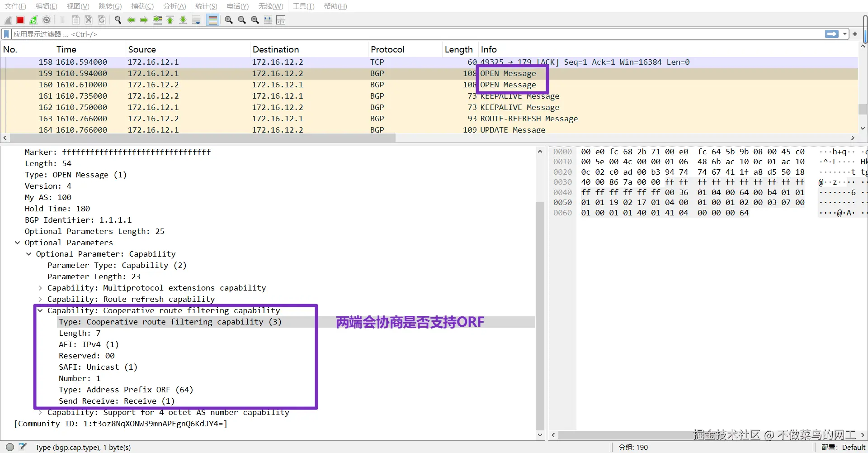Jump to the first packet
The image size is (868, 453).
(x=170, y=20)
